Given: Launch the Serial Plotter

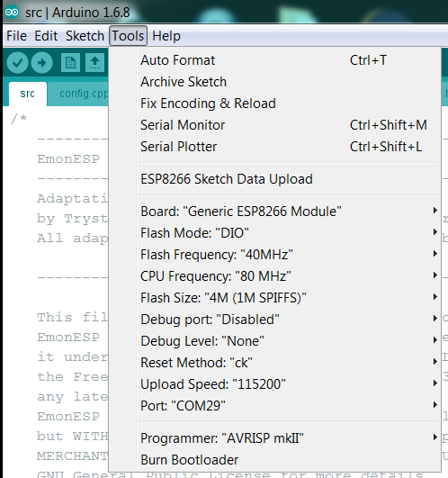Looking at the screenshot, I should click(x=274, y=147).
